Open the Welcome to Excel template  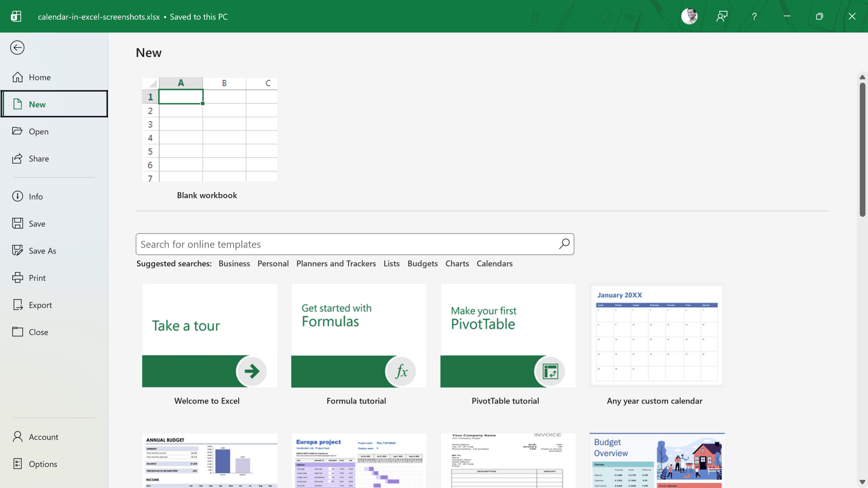coord(210,335)
